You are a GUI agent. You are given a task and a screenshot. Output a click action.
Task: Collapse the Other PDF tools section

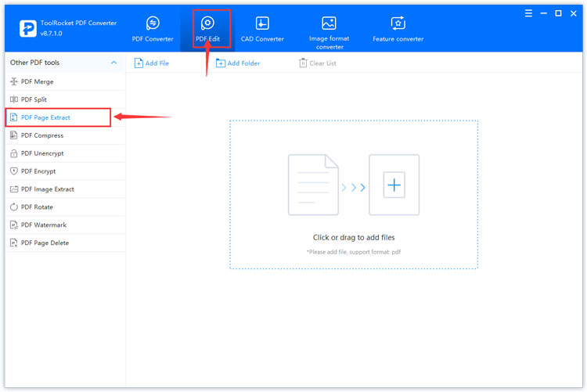pos(113,63)
